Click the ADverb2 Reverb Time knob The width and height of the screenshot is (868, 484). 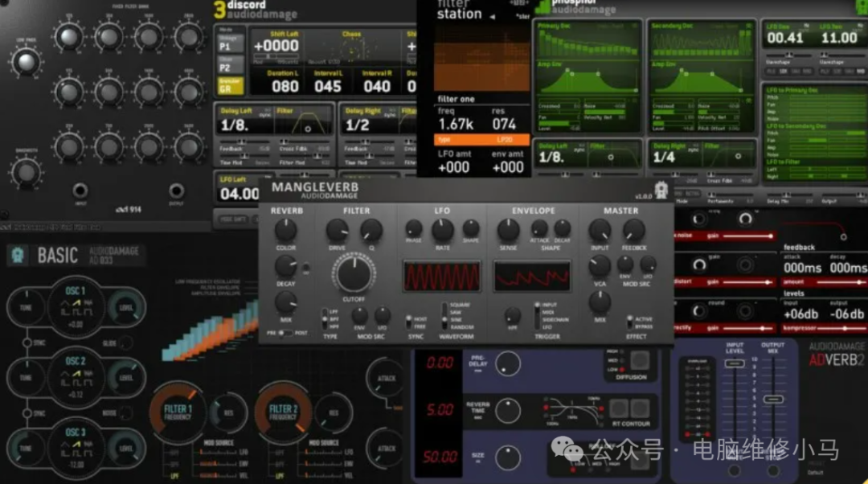(508, 411)
